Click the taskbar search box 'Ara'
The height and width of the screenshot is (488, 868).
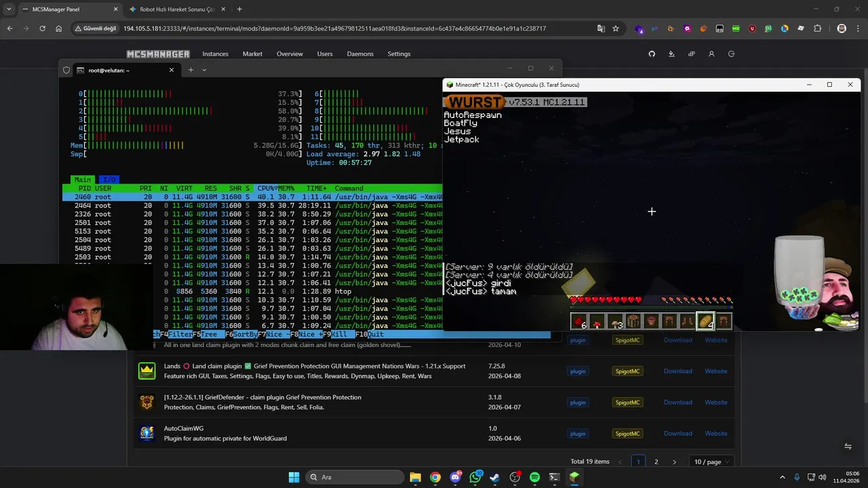click(353, 477)
